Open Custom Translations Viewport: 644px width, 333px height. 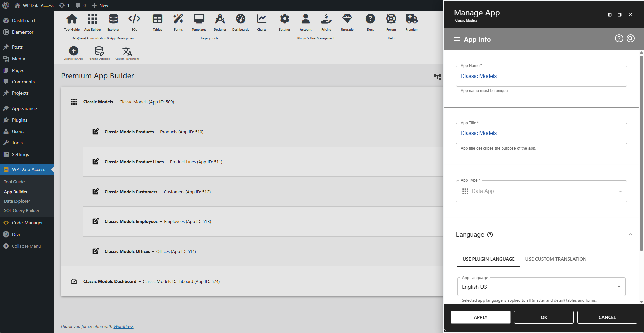tap(127, 51)
